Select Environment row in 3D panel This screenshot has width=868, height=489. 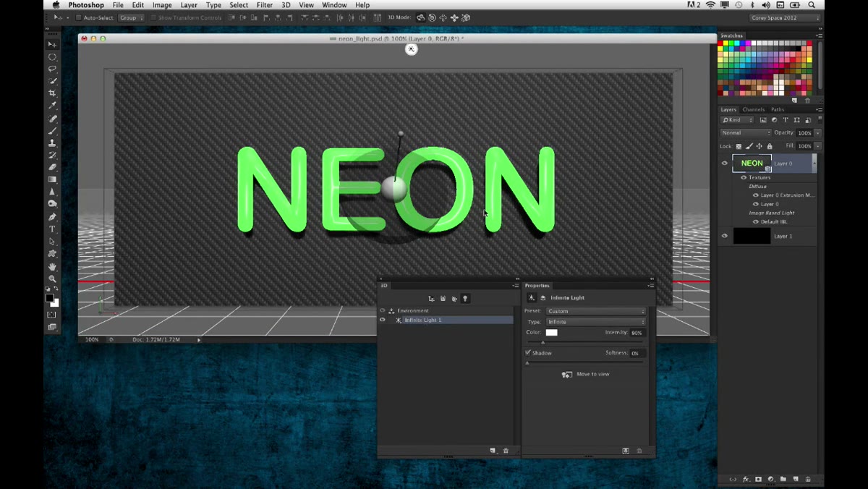tap(446, 311)
